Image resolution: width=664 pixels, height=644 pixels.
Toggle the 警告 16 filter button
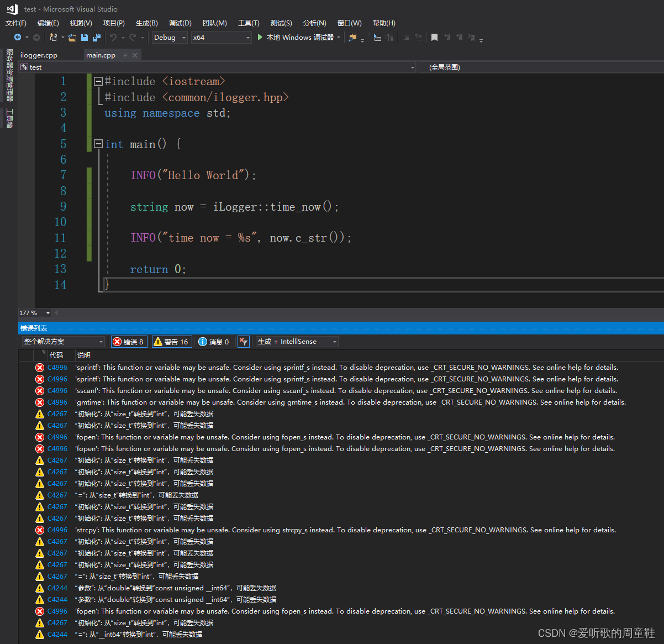(x=171, y=341)
